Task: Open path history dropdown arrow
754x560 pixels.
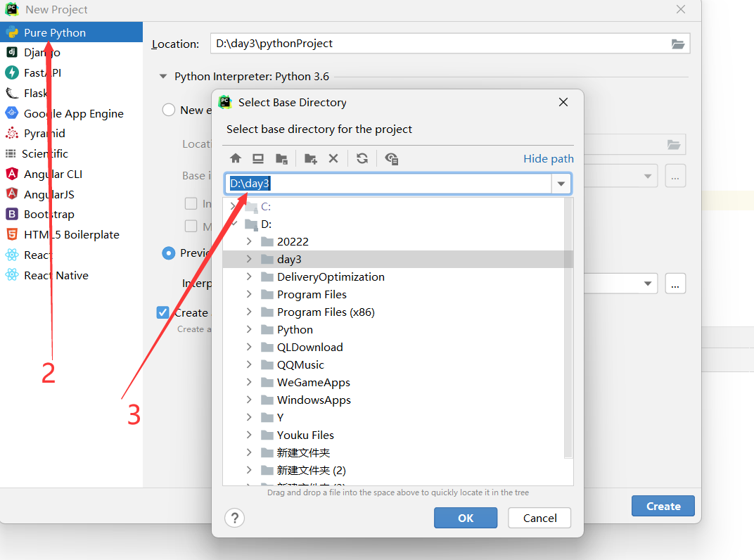Action: tap(561, 184)
